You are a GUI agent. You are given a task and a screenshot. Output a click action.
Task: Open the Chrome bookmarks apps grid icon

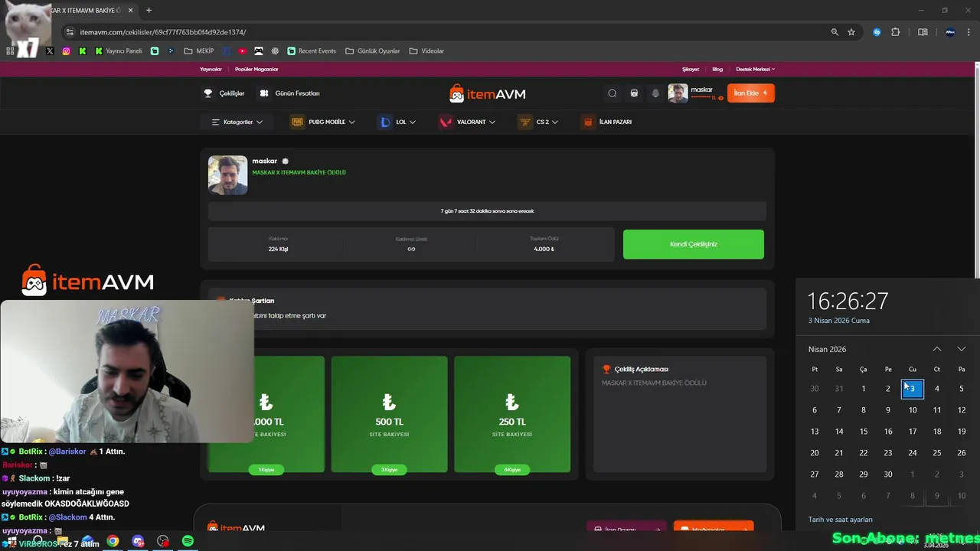[x=10, y=51]
